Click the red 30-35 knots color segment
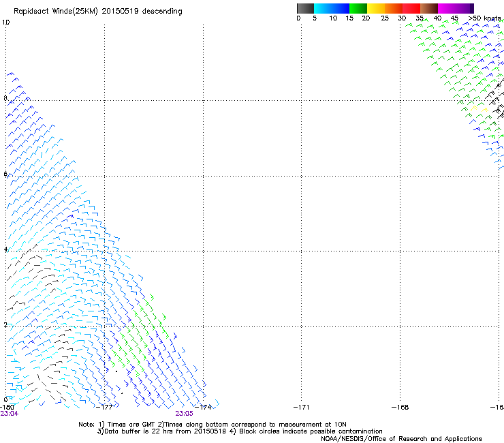Image resolution: width=504 pixels, height=443 pixels. click(x=411, y=8)
